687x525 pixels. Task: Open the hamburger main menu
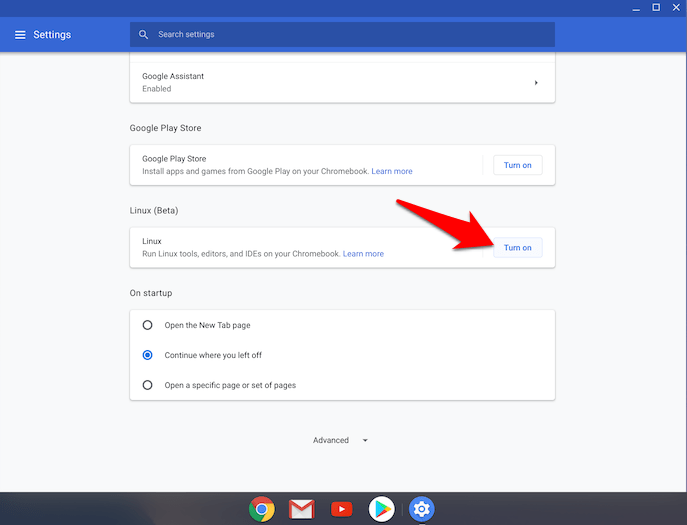(x=19, y=35)
